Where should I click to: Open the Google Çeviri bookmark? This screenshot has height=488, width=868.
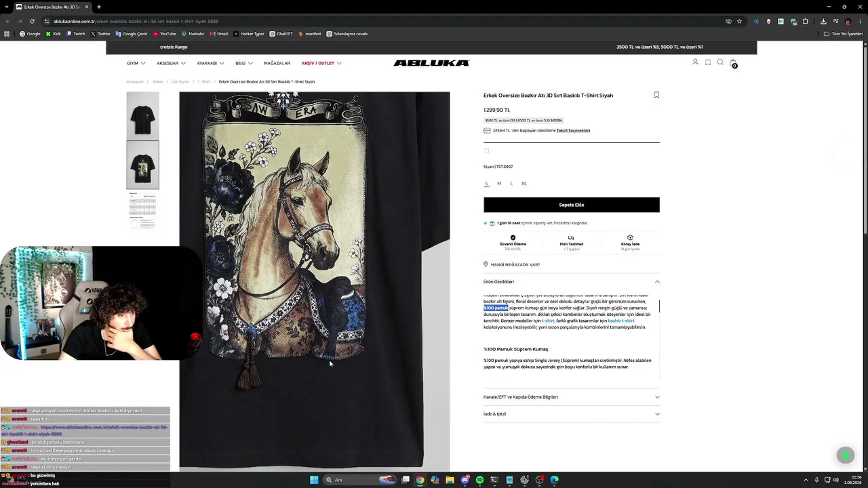tap(132, 34)
